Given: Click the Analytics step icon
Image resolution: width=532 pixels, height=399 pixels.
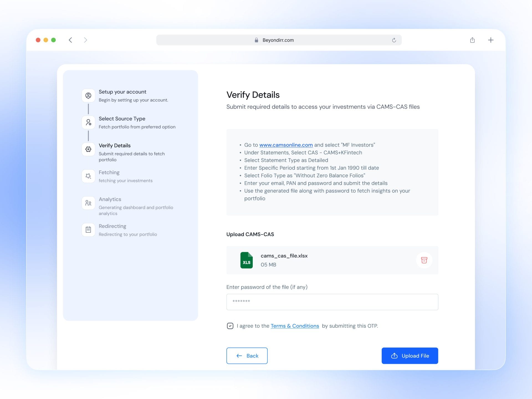Looking at the screenshot, I should click(88, 203).
